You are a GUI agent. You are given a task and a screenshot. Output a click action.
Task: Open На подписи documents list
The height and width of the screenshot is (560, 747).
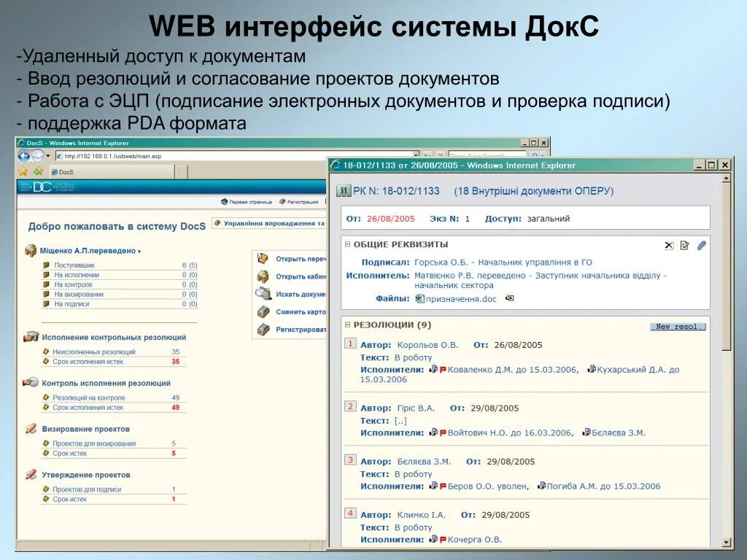[71, 304]
